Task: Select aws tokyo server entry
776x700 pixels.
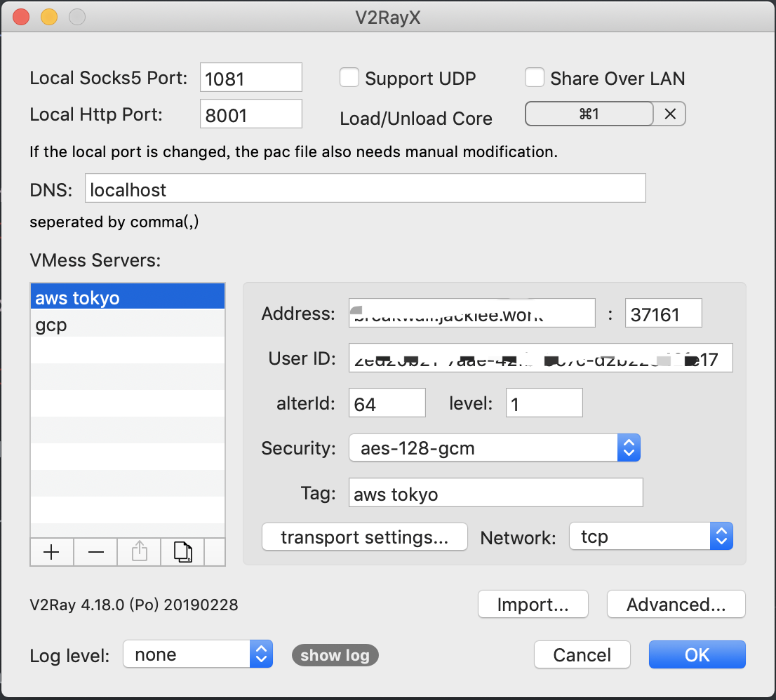Action: pos(127,297)
